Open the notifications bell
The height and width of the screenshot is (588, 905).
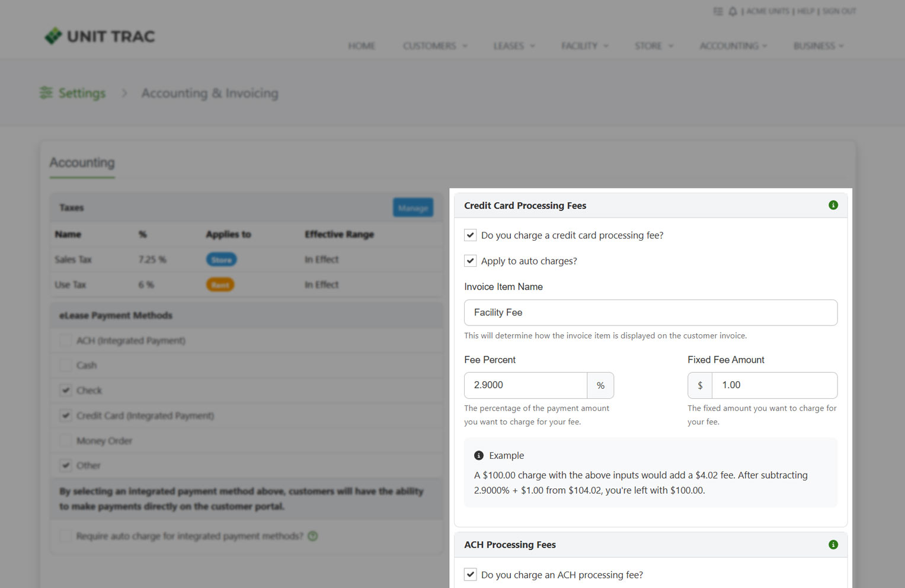click(x=733, y=11)
